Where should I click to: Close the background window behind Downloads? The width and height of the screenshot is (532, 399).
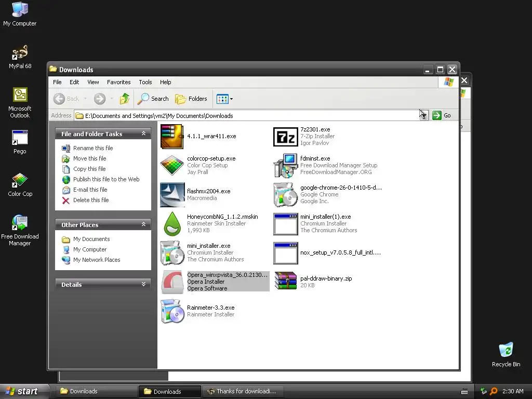[464, 81]
